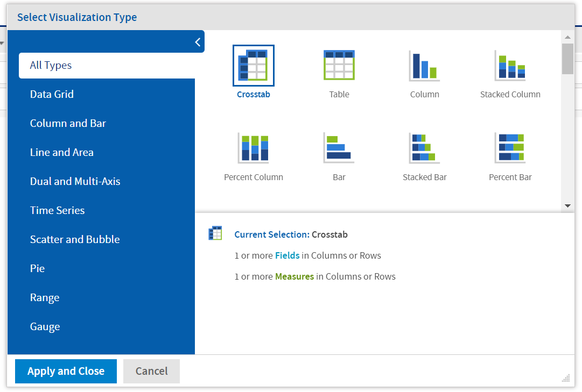This screenshot has width=582, height=392.
Task: Open the Pie visualization category
Action: pyautogui.click(x=37, y=268)
